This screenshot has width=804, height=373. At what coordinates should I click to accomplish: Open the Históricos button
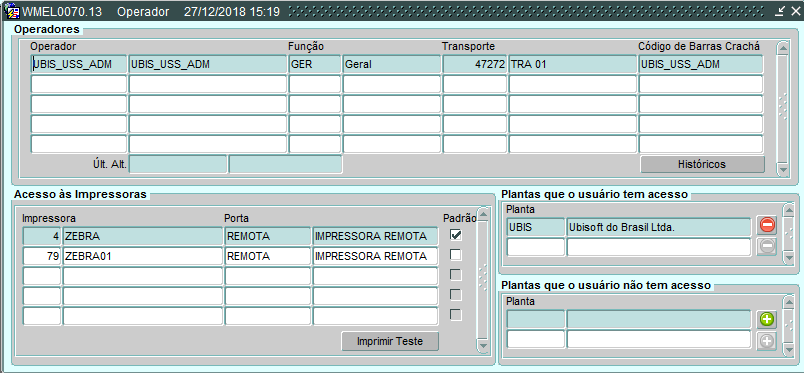pyautogui.click(x=702, y=164)
